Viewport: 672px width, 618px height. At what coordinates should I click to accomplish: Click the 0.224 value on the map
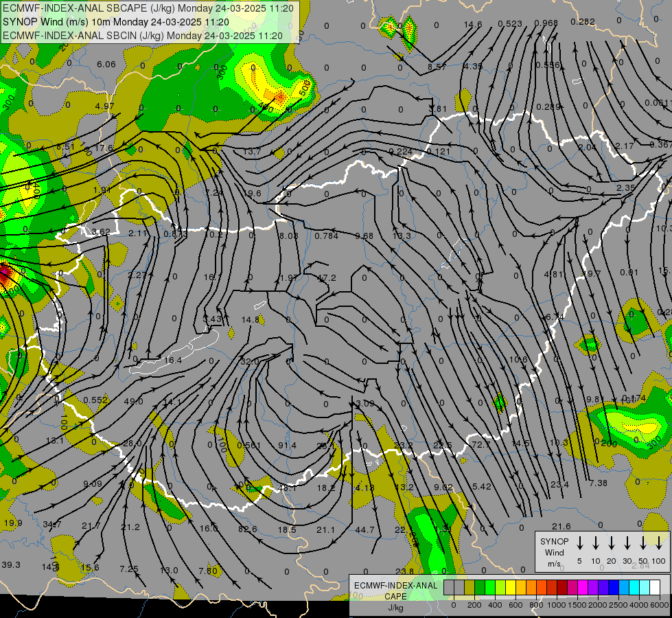[401, 151]
